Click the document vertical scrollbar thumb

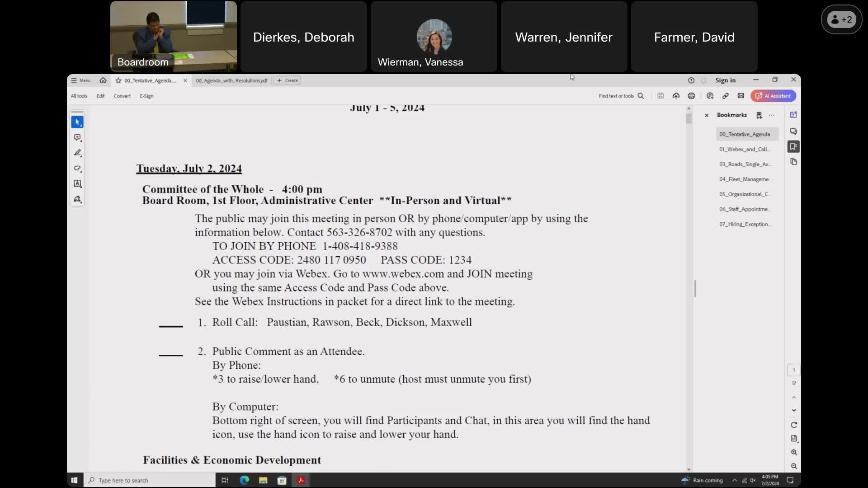(x=689, y=119)
